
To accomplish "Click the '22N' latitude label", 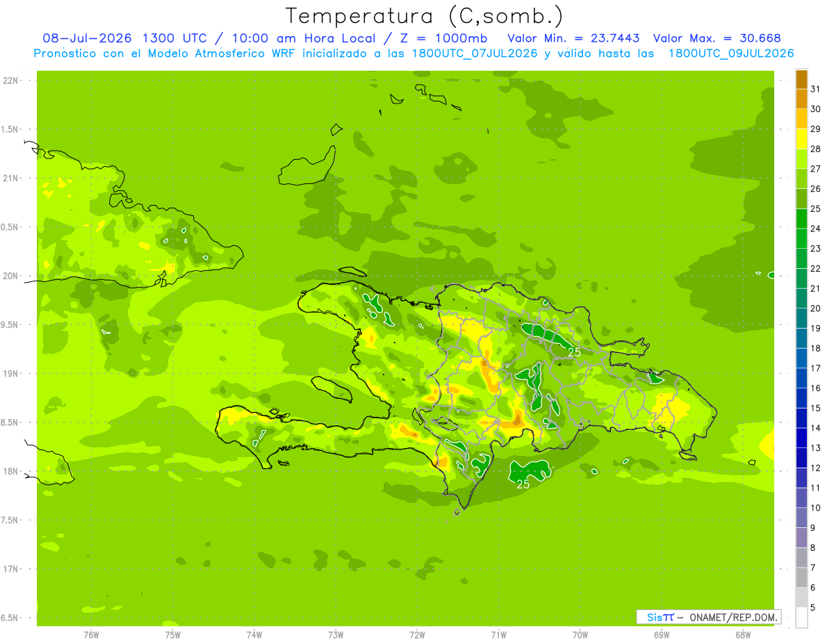I will [10, 81].
